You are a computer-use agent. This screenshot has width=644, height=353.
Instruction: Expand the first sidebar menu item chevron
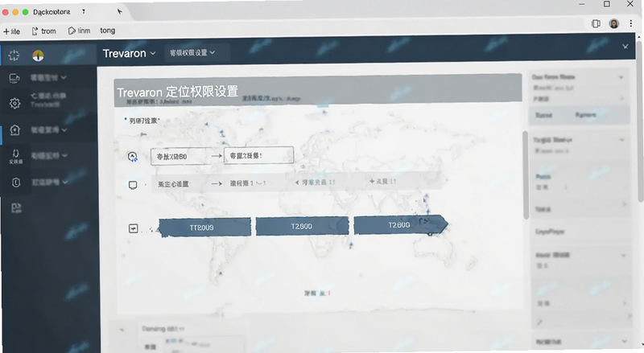pos(64,77)
